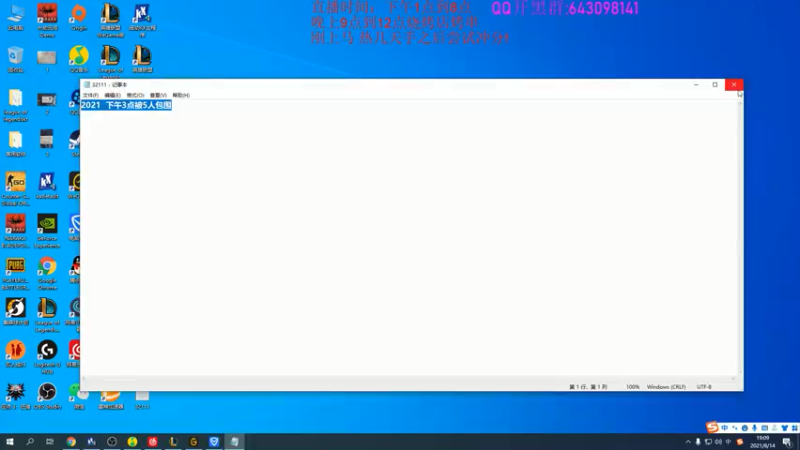Open the Sogou bar soft keyboard icon
Image resolution: width=800 pixels, height=450 pixels.
(764, 428)
